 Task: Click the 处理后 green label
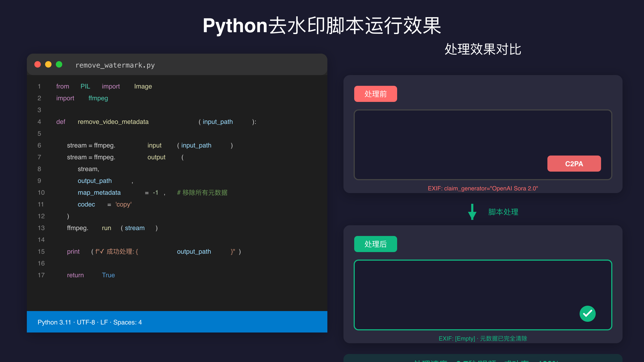(375, 244)
